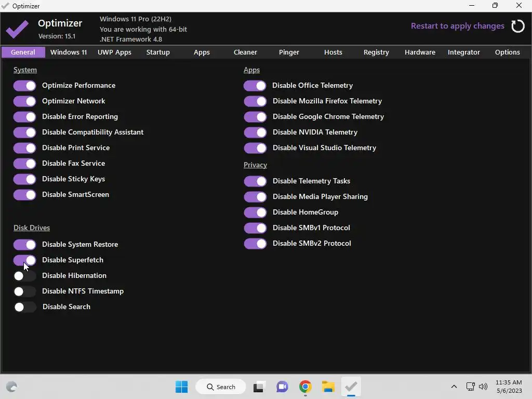Toggle Disable SmartScreen switch
Image resolution: width=532 pixels, height=399 pixels.
(25, 195)
